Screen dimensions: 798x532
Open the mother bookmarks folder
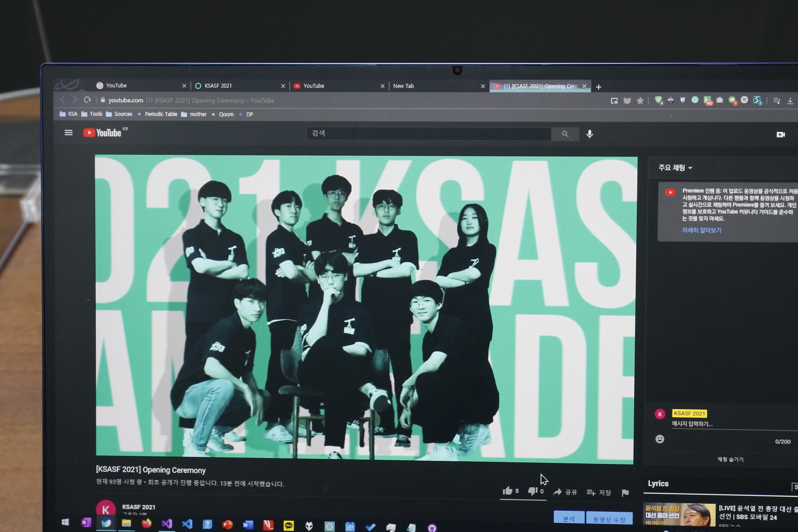tap(194, 114)
